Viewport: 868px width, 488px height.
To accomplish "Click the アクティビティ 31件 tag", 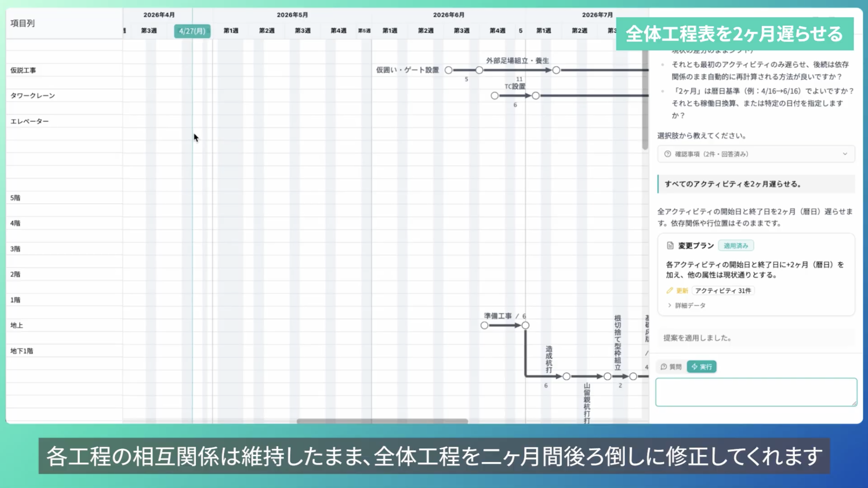I will click(x=723, y=291).
